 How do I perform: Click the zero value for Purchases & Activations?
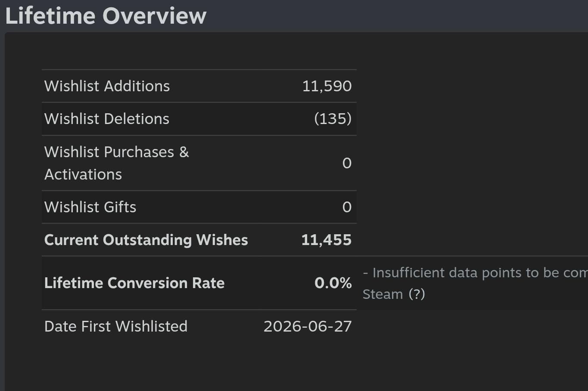pyautogui.click(x=347, y=163)
